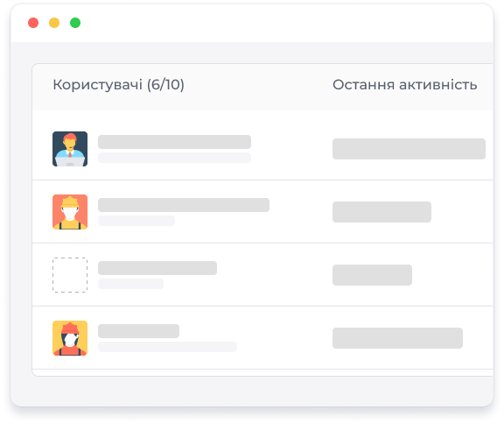Viewport: 504px width, 424px height.
Task: Click the green maximize window dot
Action: click(x=75, y=23)
